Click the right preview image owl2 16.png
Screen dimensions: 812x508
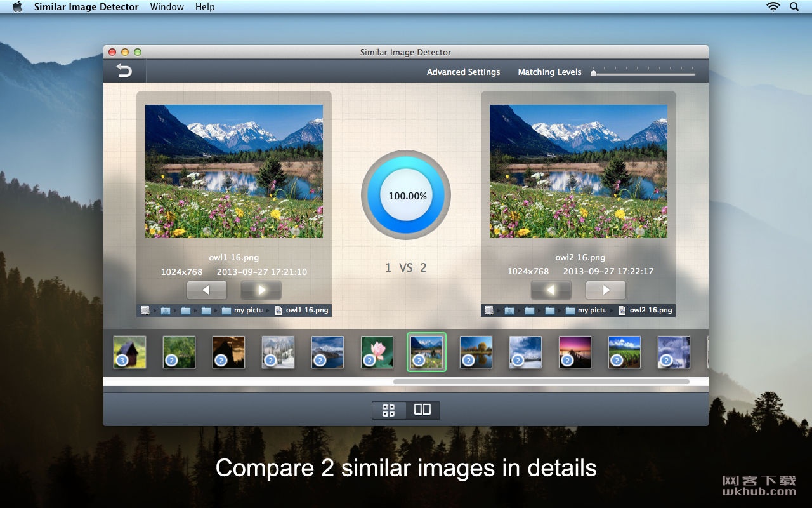[x=579, y=171]
